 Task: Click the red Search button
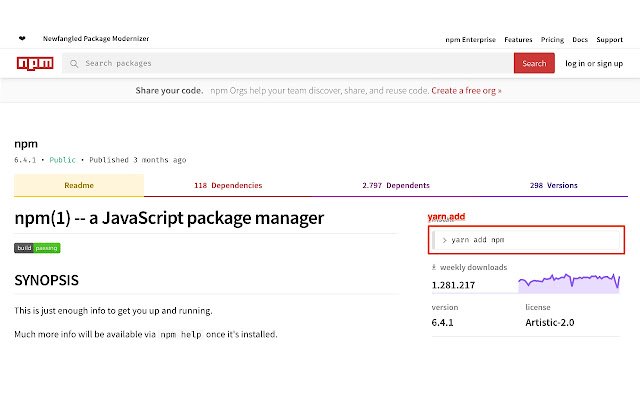click(534, 63)
